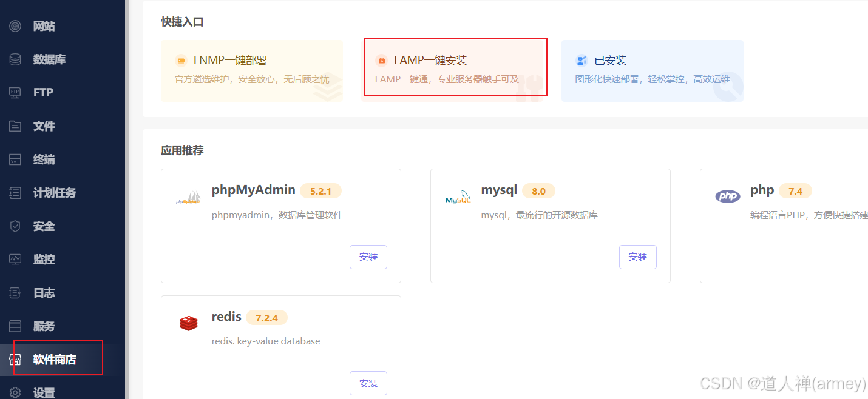Screen dimensions: 868x399
Task: Click subtitle "LAMP一键通，专业服务器触手可及"
Action: [447, 79]
